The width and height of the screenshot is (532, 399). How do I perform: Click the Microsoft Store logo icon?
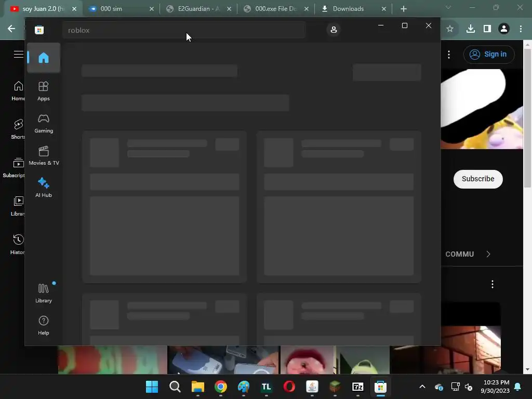coord(39,30)
